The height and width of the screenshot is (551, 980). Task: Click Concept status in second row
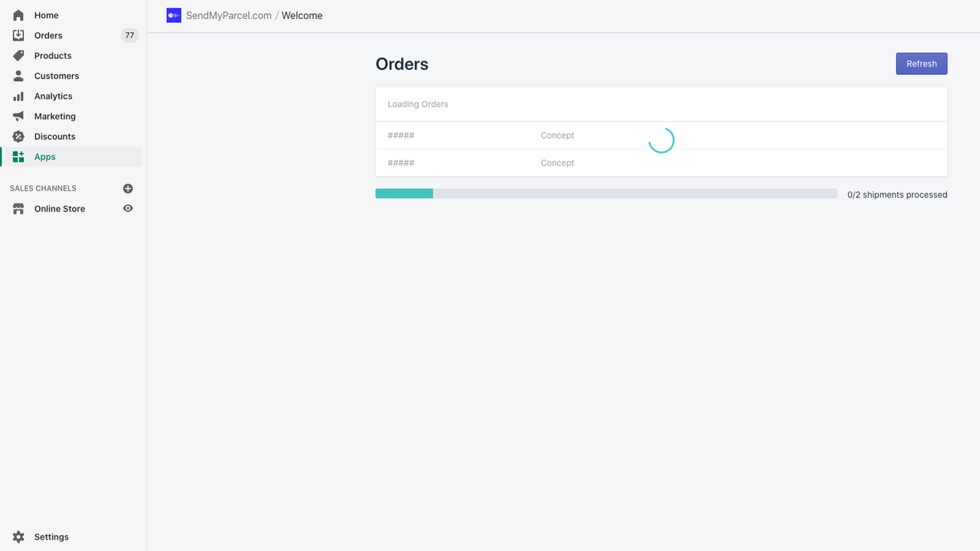coord(557,163)
